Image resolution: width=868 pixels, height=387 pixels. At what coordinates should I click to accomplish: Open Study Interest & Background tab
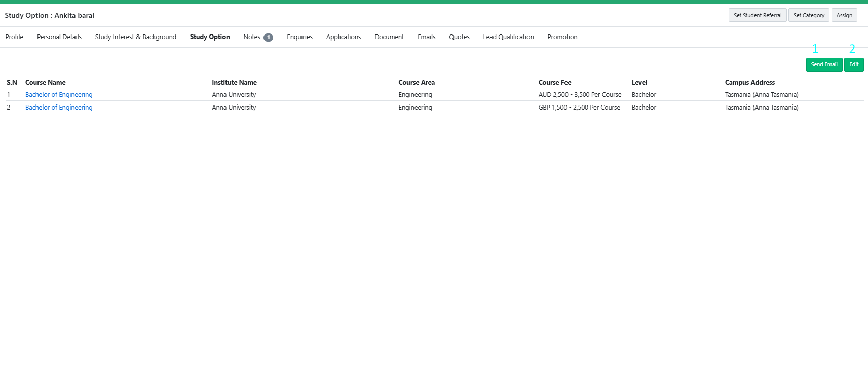tap(136, 37)
